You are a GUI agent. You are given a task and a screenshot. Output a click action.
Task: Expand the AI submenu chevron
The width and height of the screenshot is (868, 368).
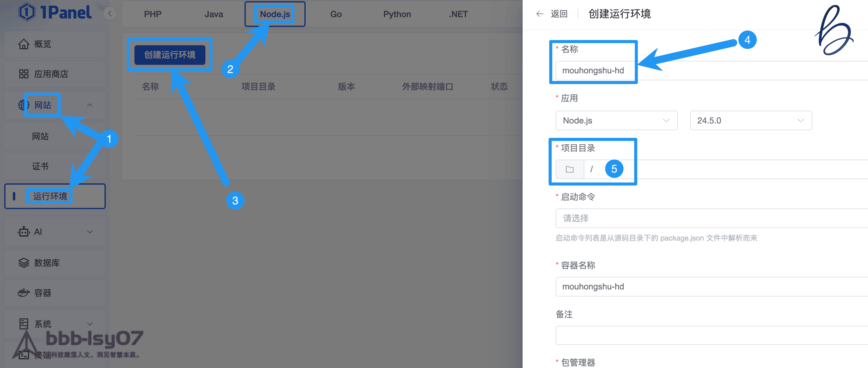[x=90, y=231]
